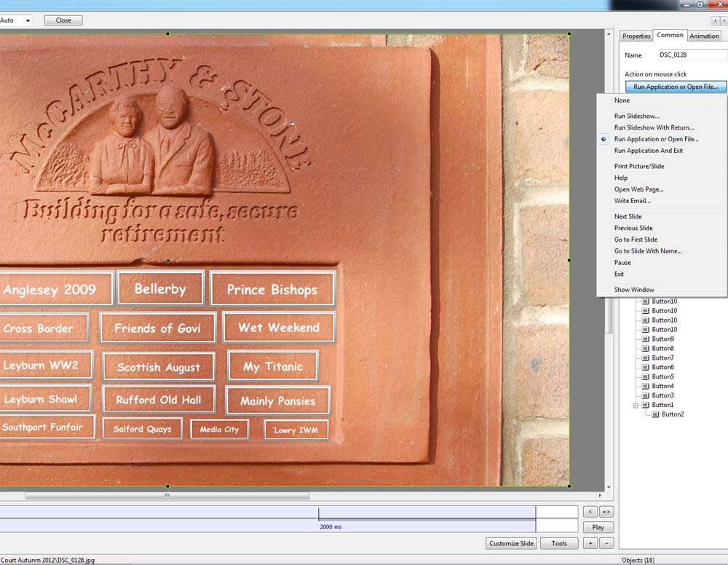Image resolution: width=728 pixels, height=565 pixels.
Task: Click the Salford Quays button
Action: click(143, 430)
